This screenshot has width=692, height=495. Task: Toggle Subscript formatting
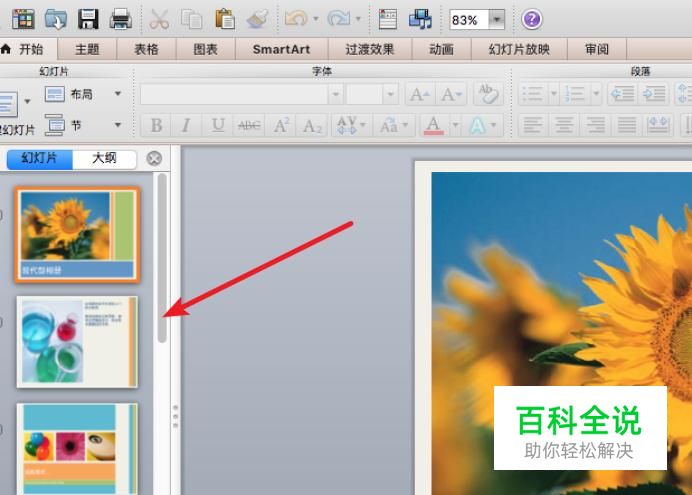tap(312, 125)
